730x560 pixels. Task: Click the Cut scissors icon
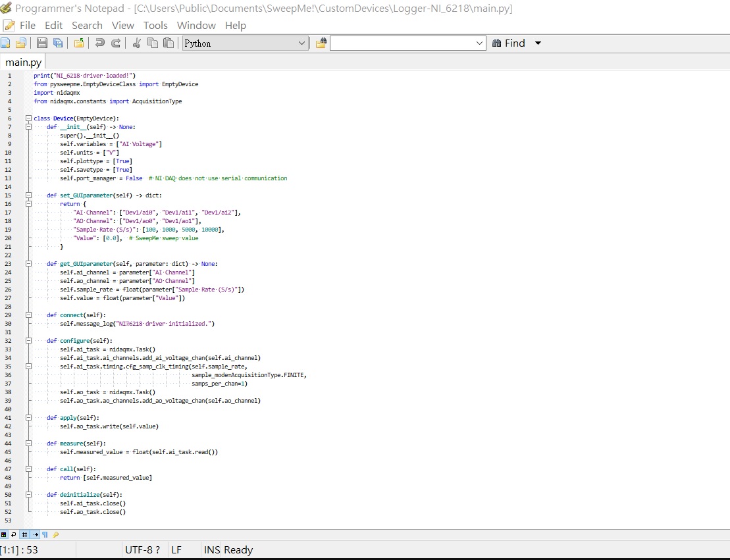(x=136, y=43)
